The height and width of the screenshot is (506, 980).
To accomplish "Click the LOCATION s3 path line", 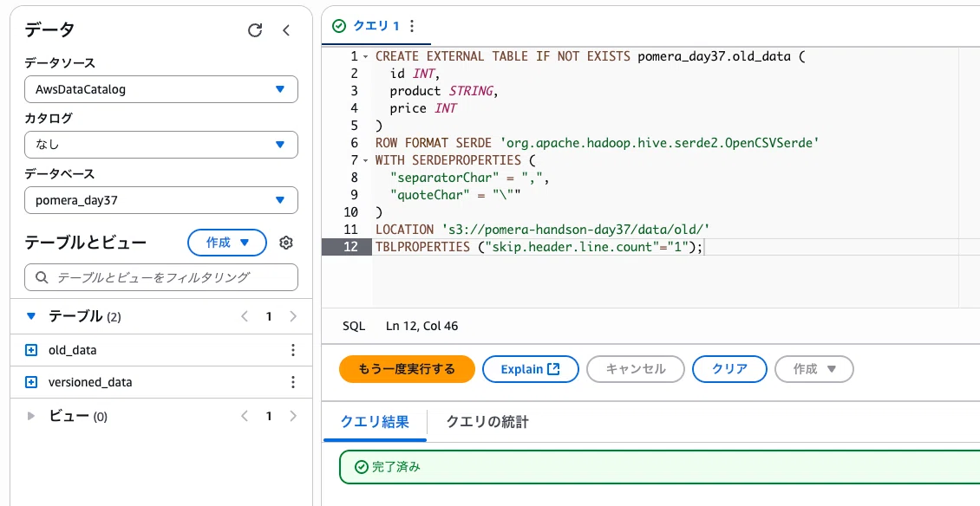I will [543, 230].
